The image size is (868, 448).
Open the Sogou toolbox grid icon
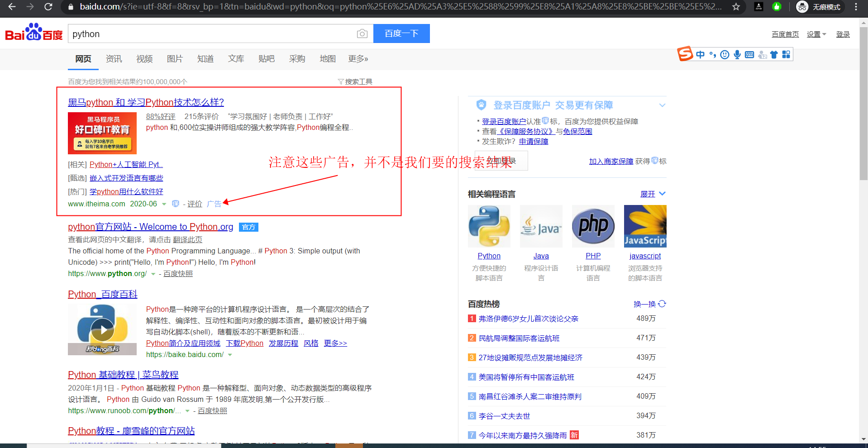click(786, 55)
